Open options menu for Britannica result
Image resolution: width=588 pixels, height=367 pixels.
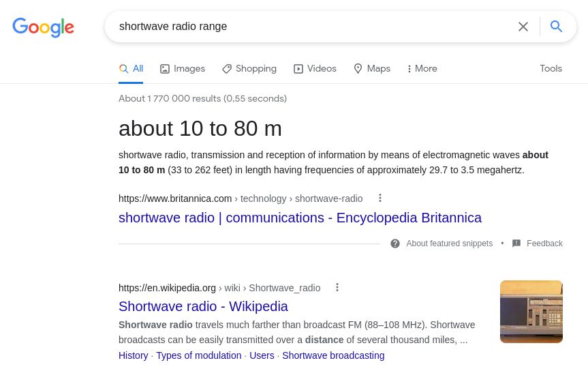pos(380,198)
